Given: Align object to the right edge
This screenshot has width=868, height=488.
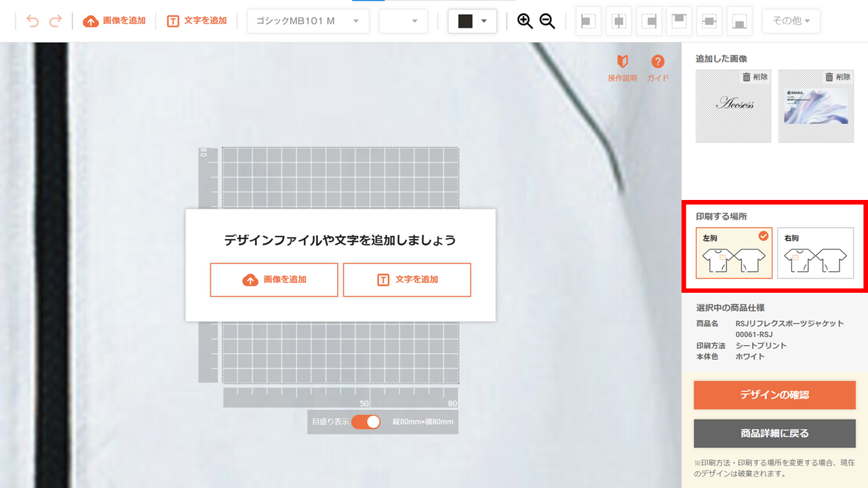Looking at the screenshot, I should [649, 21].
